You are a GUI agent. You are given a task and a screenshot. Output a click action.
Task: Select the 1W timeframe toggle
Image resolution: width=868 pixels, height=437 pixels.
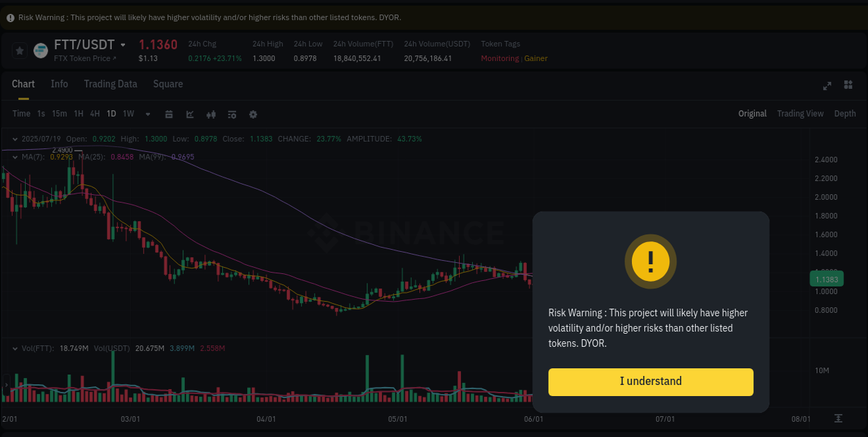point(128,114)
